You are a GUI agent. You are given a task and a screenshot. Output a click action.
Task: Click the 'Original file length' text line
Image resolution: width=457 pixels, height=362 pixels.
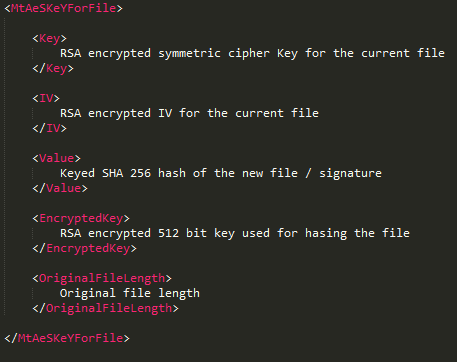coord(130,293)
